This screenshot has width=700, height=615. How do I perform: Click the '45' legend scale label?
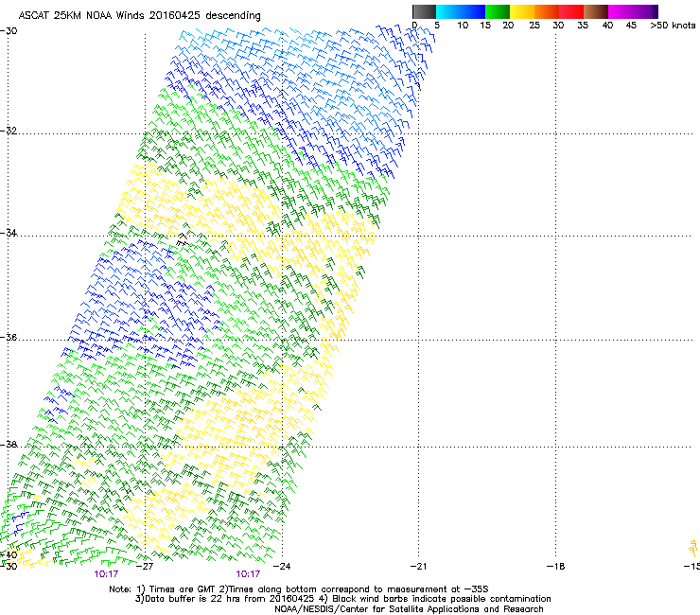[631, 26]
